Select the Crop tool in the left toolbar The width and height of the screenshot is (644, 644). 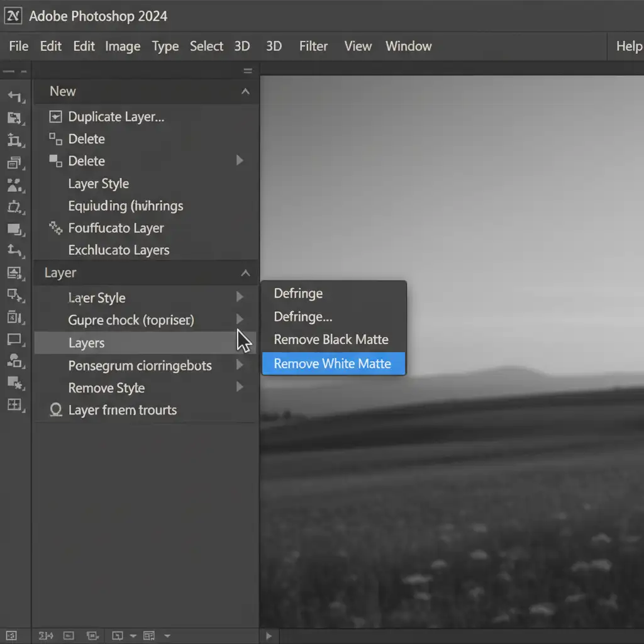(x=14, y=140)
